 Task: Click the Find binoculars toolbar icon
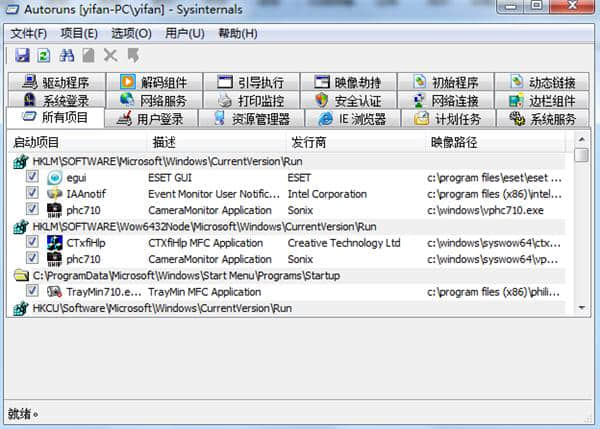coord(67,55)
